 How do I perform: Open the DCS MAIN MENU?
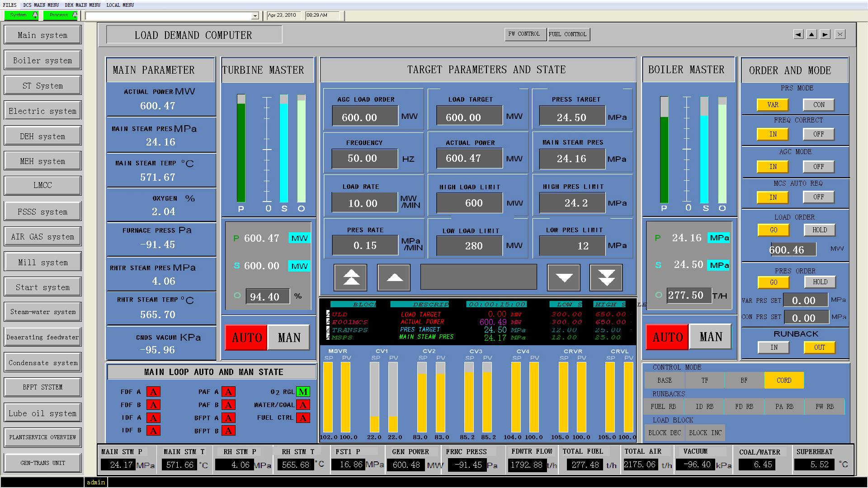[41, 5]
